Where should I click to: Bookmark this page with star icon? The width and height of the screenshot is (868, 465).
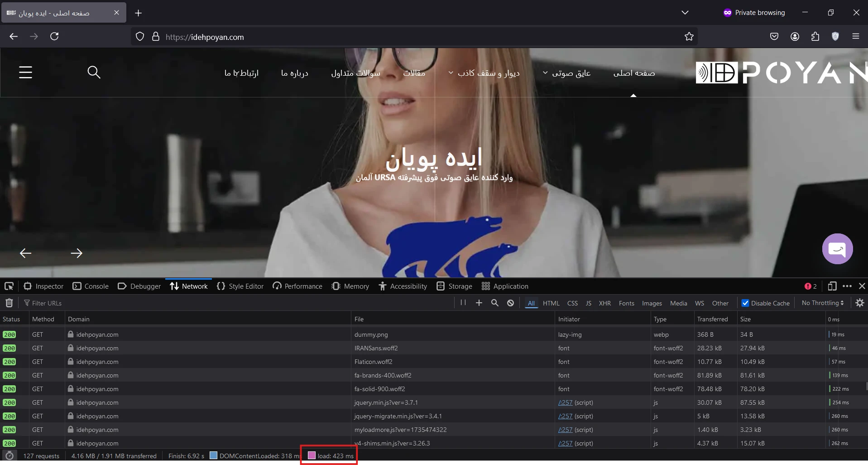pyautogui.click(x=689, y=37)
